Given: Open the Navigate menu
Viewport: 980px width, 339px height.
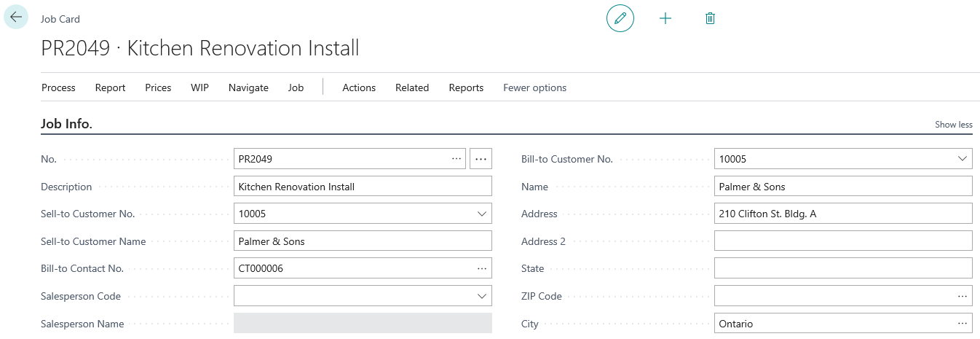Looking at the screenshot, I should (x=248, y=87).
